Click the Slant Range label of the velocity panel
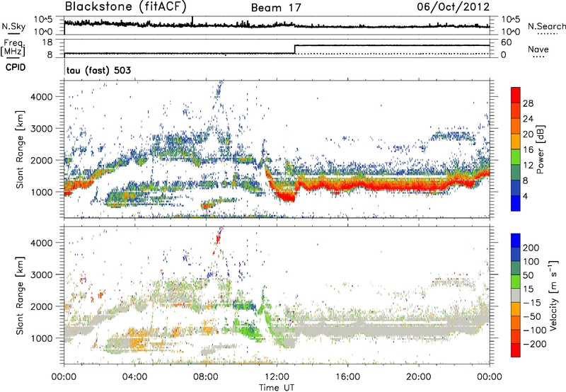The image size is (566, 392). (x=20, y=295)
